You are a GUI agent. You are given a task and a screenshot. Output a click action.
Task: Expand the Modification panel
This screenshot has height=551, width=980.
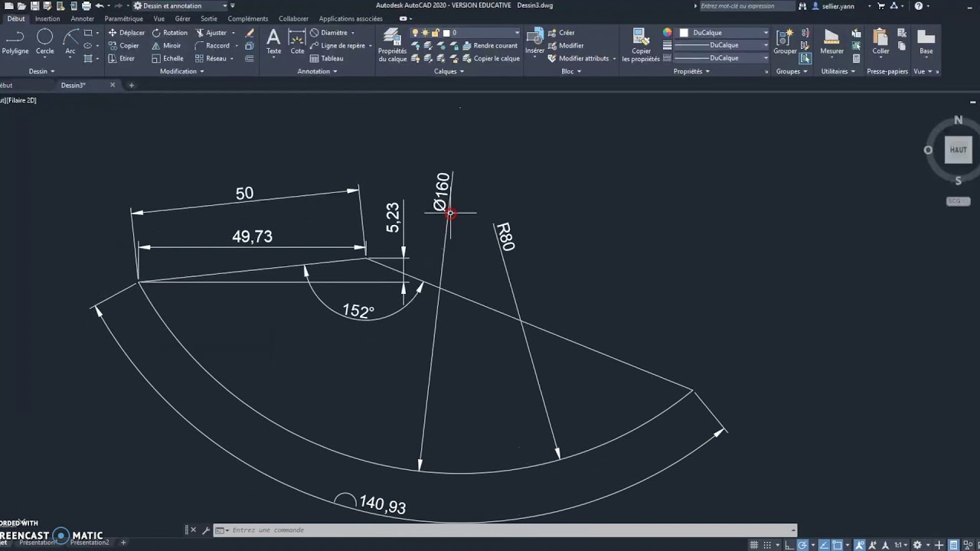coord(181,71)
